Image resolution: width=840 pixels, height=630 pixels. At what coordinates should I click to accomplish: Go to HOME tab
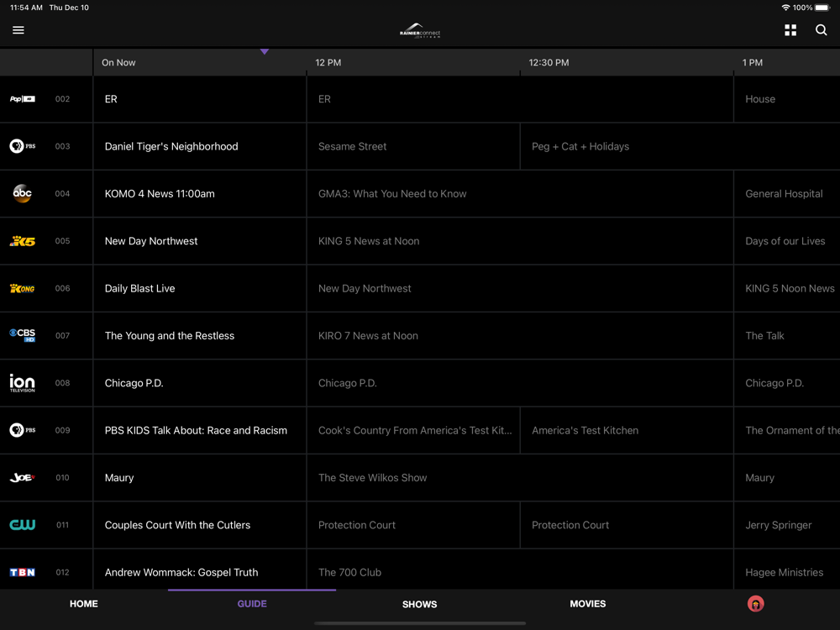[83, 604]
